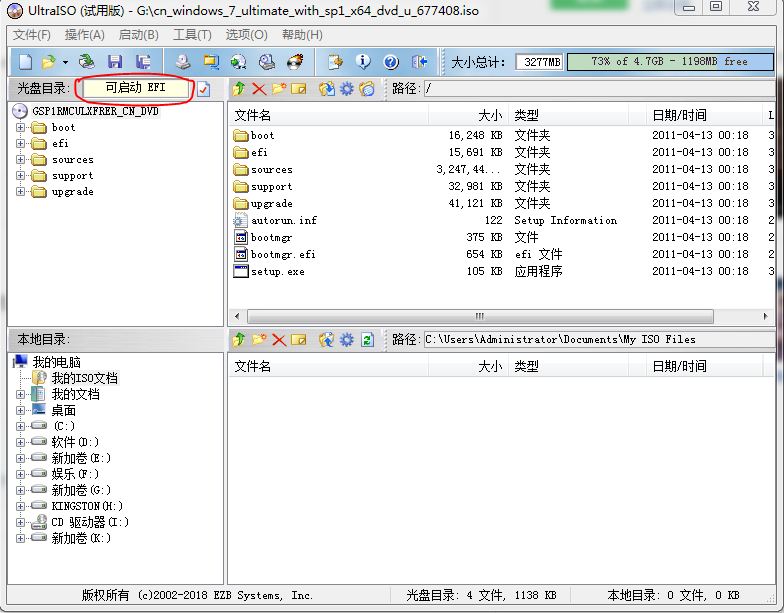Select the setup.exe file row
The image size is (784, 613).
click(502, 272)
